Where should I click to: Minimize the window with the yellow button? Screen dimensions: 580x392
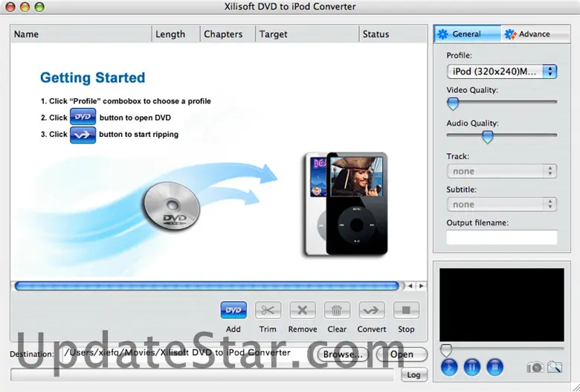[25, 7]
